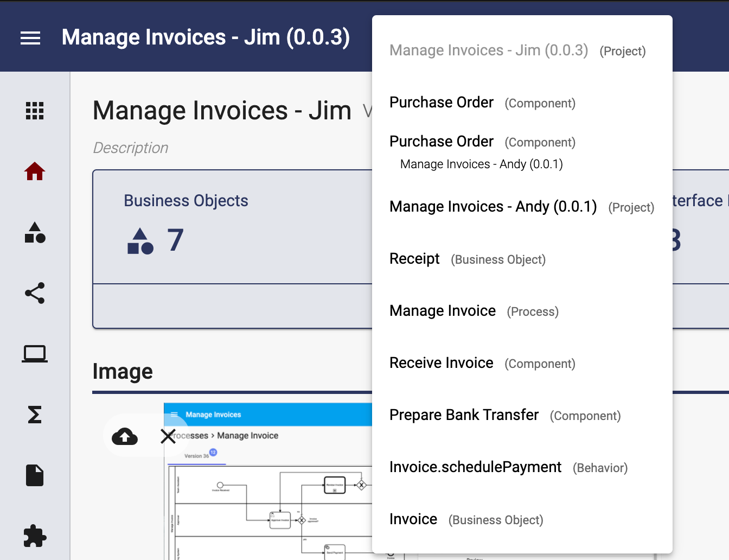Select the Invoice business object
729x560 pixels.
522,519
